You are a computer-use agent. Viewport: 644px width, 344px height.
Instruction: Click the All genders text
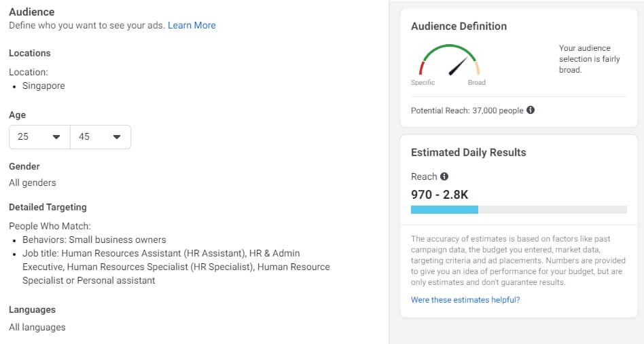click(x=33, y=183)
